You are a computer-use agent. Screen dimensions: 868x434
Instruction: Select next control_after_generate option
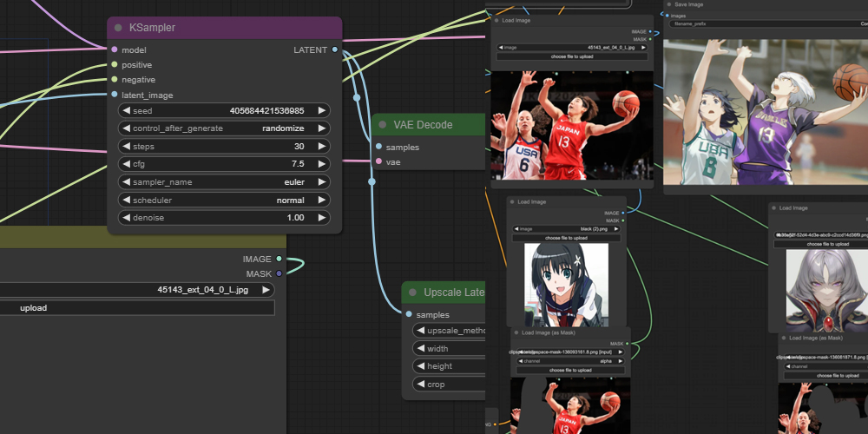click(x=322, y=128)
